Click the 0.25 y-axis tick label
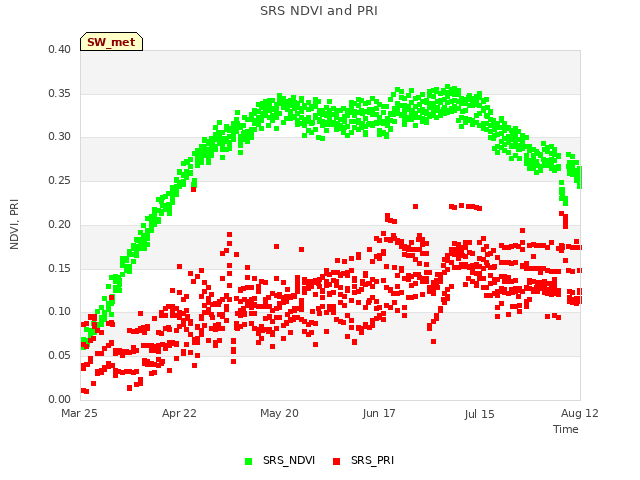 click(60, 180)
